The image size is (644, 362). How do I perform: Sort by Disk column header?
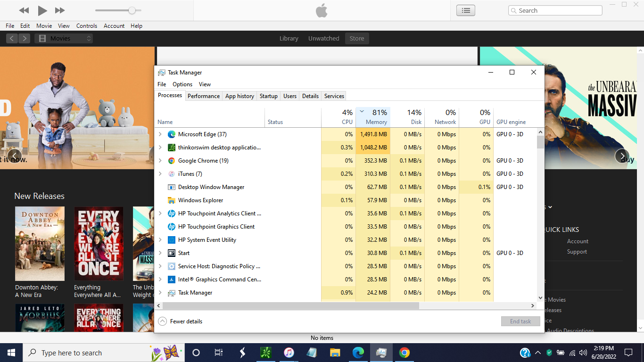pyautogui.click(x=408, y=117)
